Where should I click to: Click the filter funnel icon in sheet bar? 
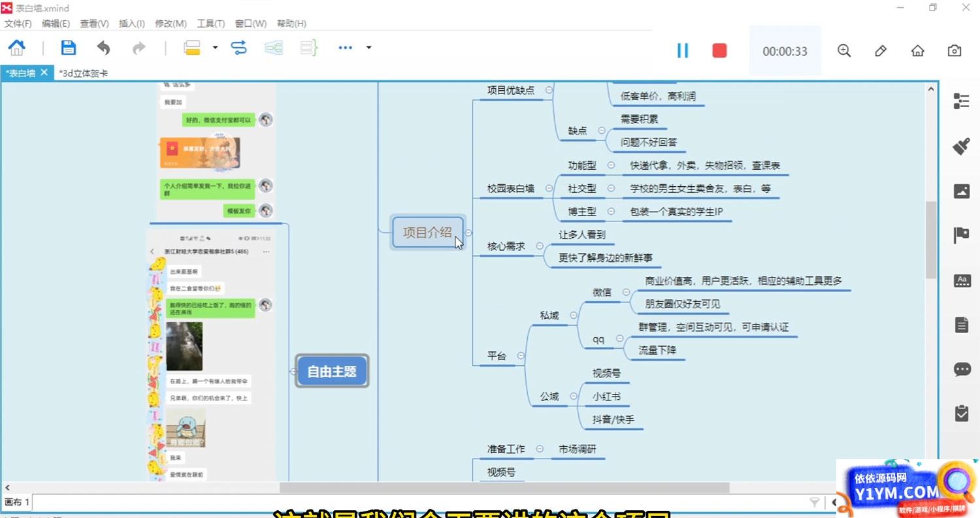(815, 502)
